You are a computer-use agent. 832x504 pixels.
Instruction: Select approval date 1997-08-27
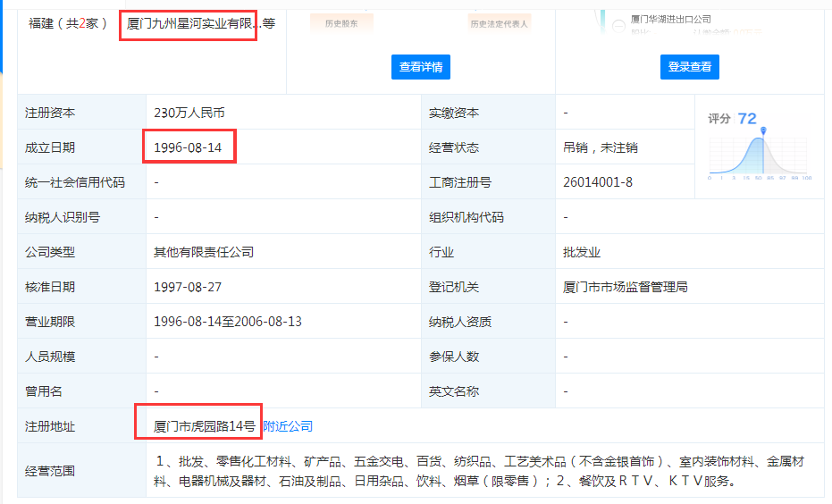pyautogui.click(x=188, y=287)
